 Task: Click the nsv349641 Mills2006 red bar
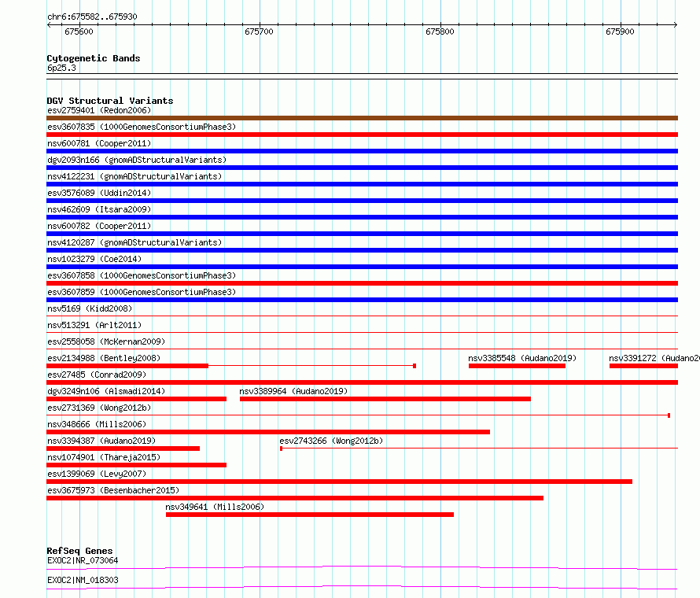point(310,515)
